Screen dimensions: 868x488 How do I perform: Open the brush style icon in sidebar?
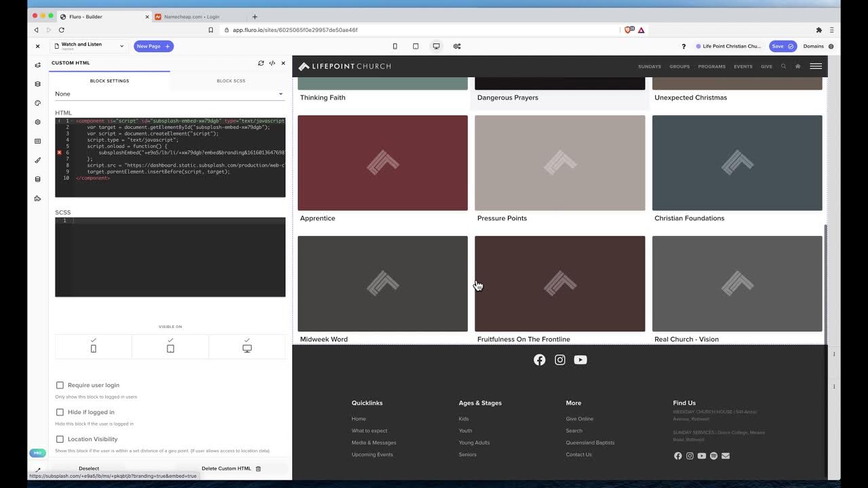(x=38, y=161)
